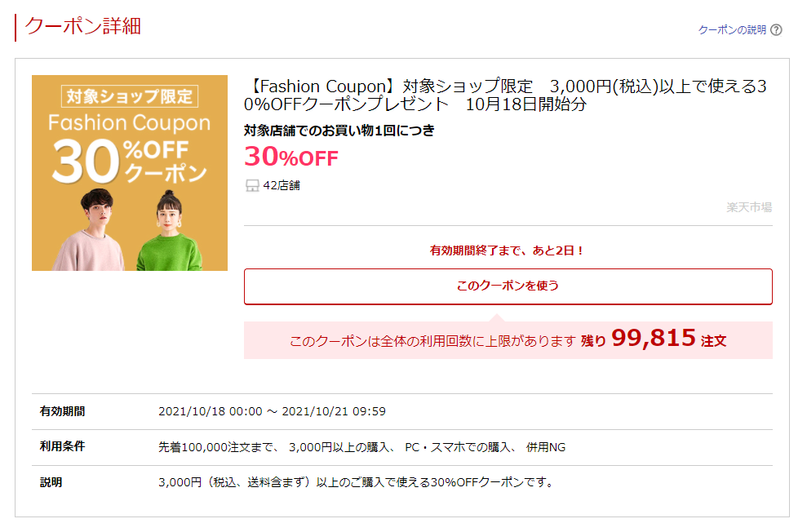807x532 pixels.
Task: Click the store icon beside 42店舗
Action: tap(252, 186)
